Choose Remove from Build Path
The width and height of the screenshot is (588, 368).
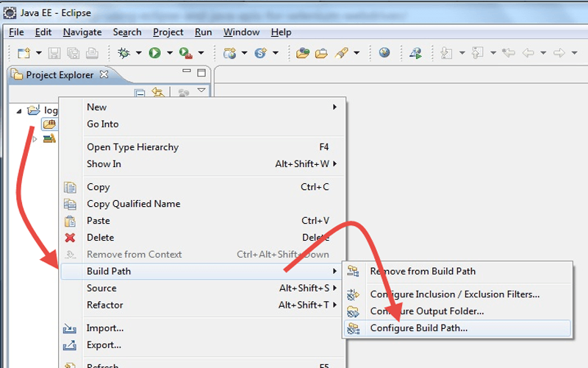click(457, 271)
